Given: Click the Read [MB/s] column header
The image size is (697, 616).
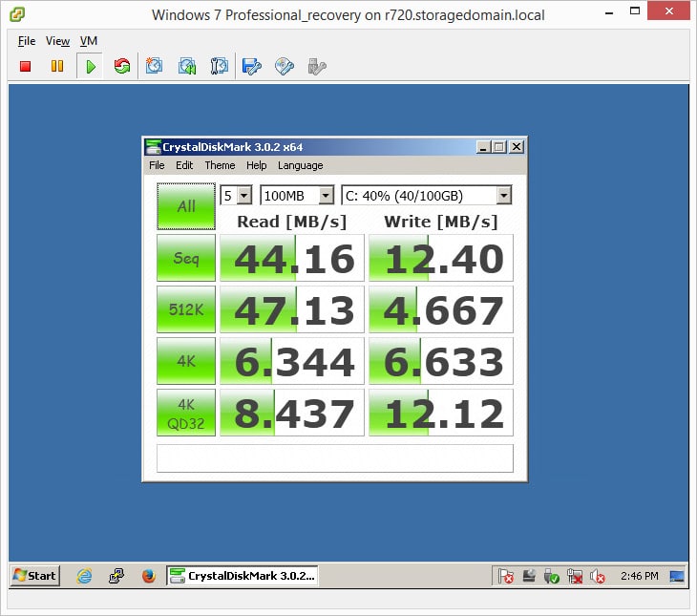Looking at the screenshot, I should (x=291, y=222).
